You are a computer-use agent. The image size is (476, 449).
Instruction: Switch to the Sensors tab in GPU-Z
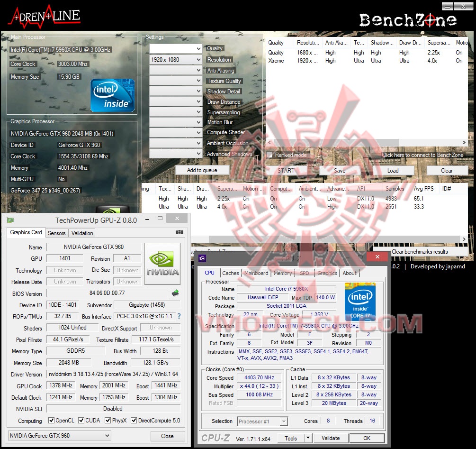(x=57, y=233)
